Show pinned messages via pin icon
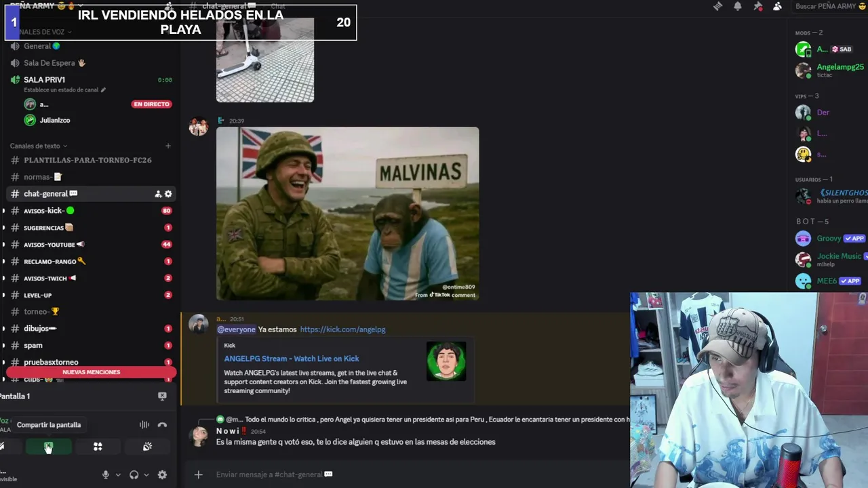Screen dimensions: 868x488 tap(758, 6)
